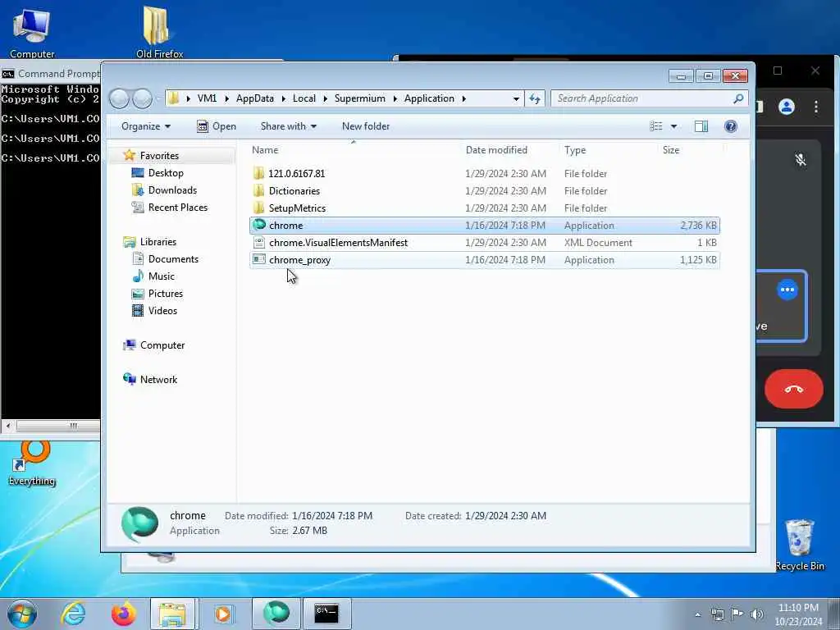
Task: Click AppData in the address breadcrumb
Action: [254, 98]
